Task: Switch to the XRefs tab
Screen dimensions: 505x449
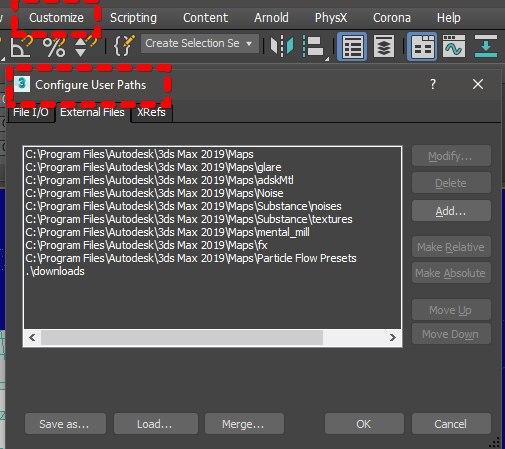Action: click(x=151, y=113)
